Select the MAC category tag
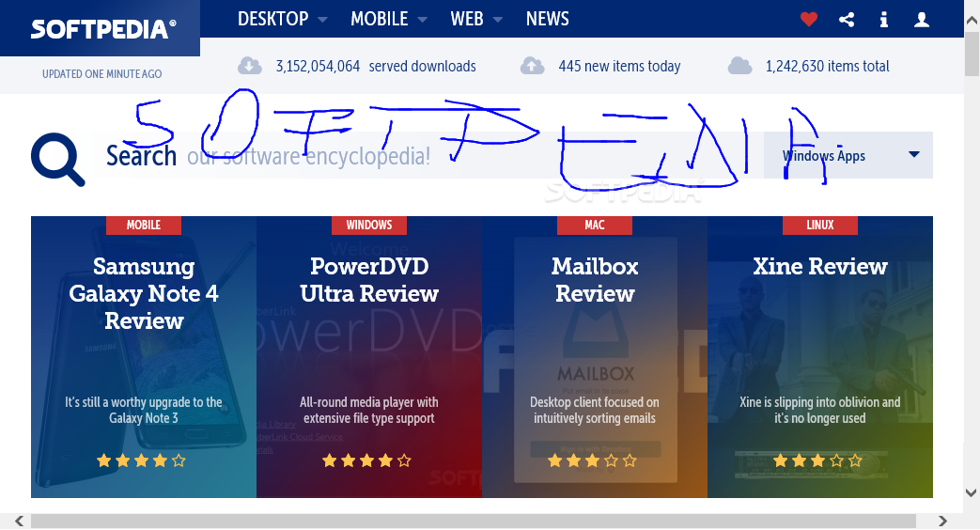The image size is (980, 530). (x=595, y=225)
